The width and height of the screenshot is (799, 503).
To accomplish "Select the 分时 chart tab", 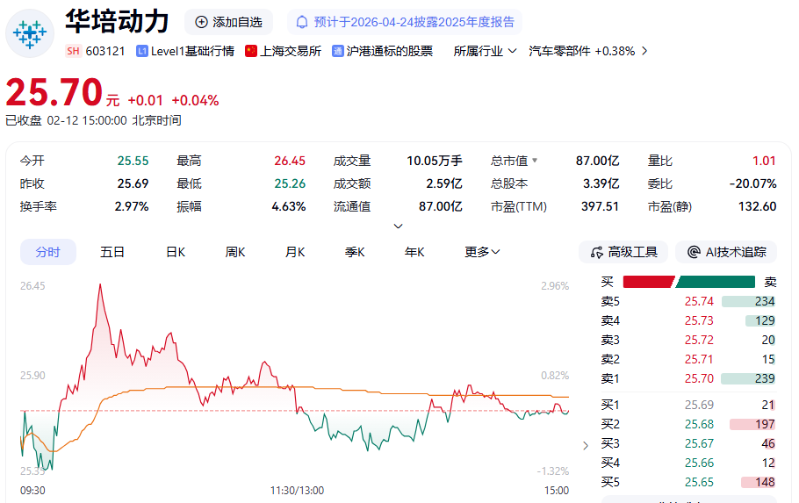I will 47,252.
